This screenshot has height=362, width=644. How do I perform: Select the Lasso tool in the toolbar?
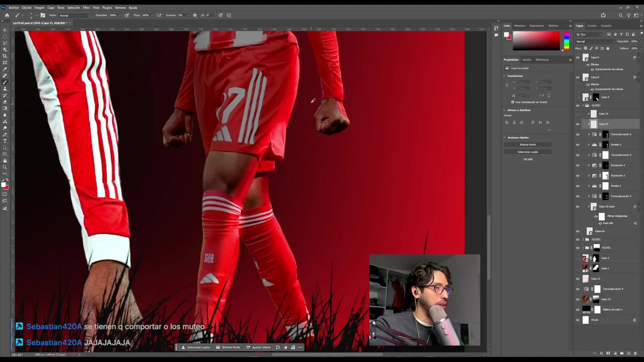5,43
